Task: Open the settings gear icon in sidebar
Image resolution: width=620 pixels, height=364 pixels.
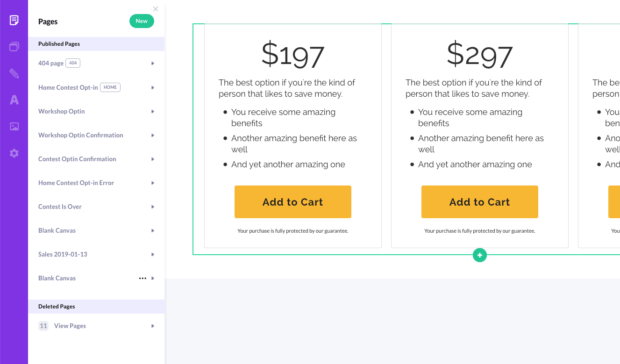Action: (14, 153)
